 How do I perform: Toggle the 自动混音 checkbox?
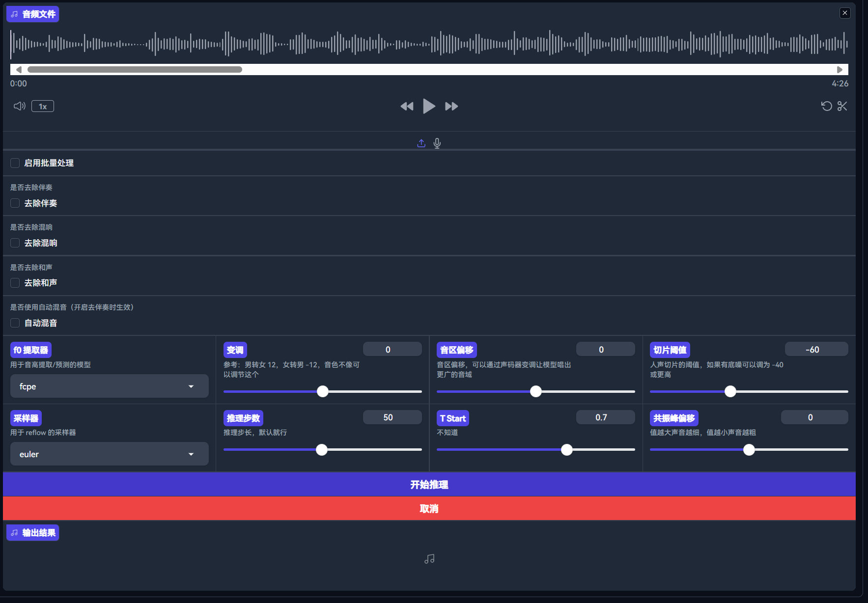(x=15, y=323)
